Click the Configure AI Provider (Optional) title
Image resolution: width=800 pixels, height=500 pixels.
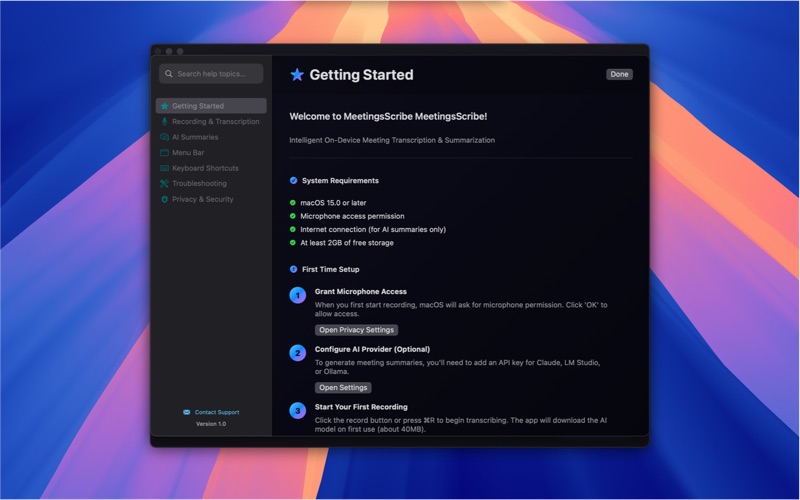coord(372,349)
